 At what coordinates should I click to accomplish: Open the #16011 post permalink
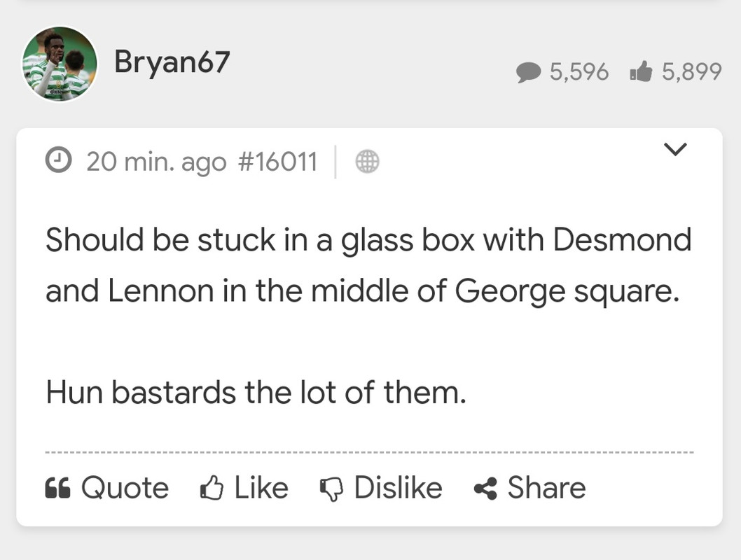278,162
